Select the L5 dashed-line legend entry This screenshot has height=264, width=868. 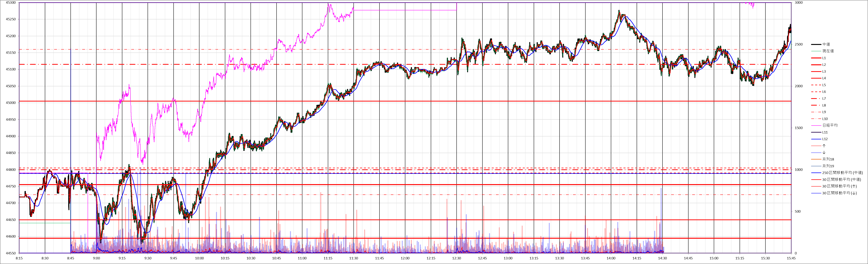[824, 85]
